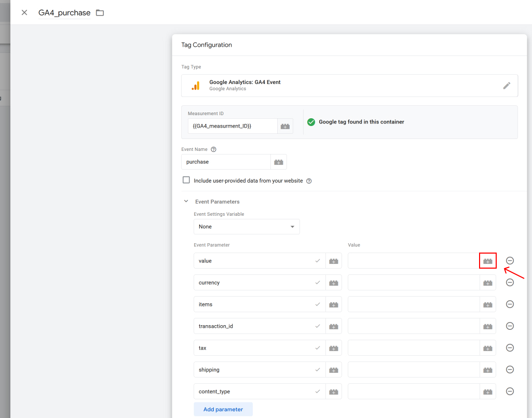Insert variable into the items Value field
532x418 pixels.
488,304
